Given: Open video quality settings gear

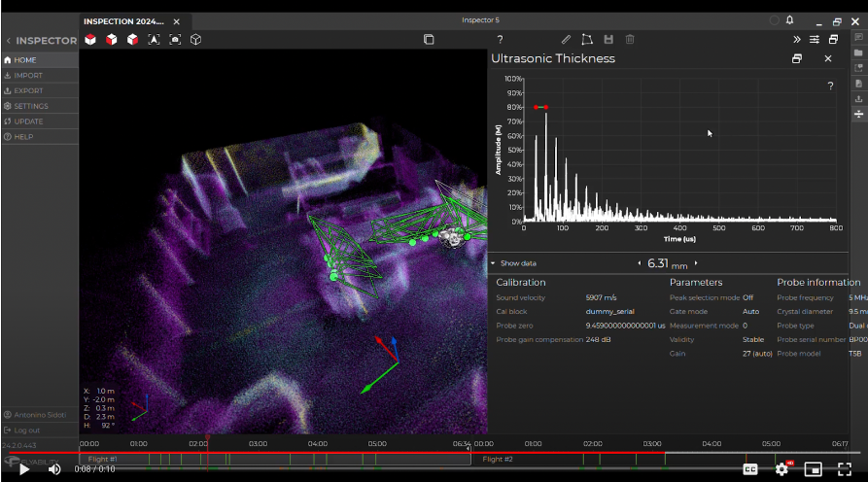Looking at the screenshot, I should 781,469.
